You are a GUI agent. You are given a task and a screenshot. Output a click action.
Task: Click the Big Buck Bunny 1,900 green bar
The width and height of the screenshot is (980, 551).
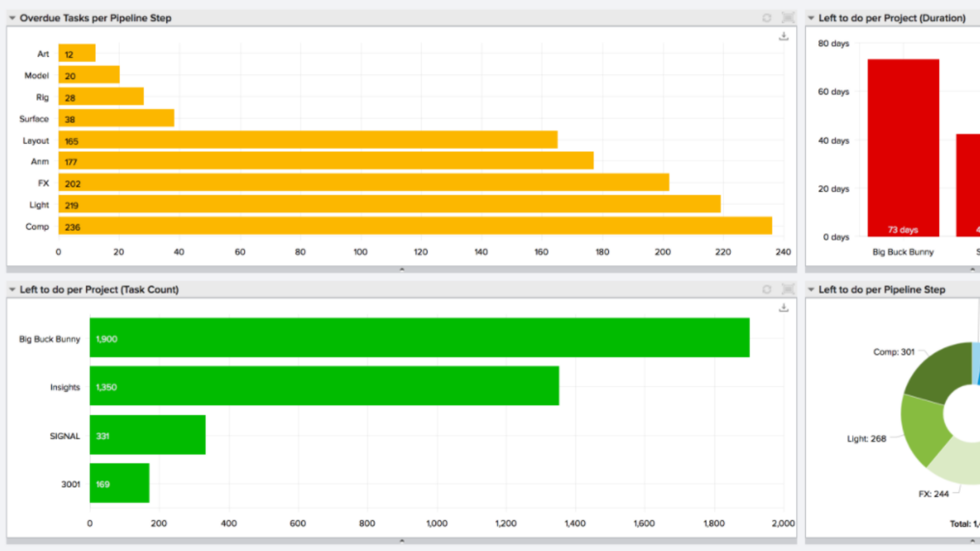point(420,338)
